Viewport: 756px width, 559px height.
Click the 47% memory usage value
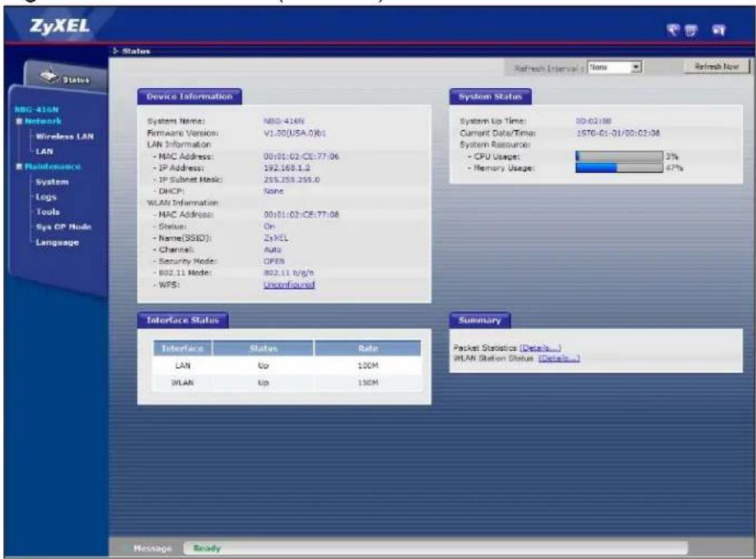point(674,168)
